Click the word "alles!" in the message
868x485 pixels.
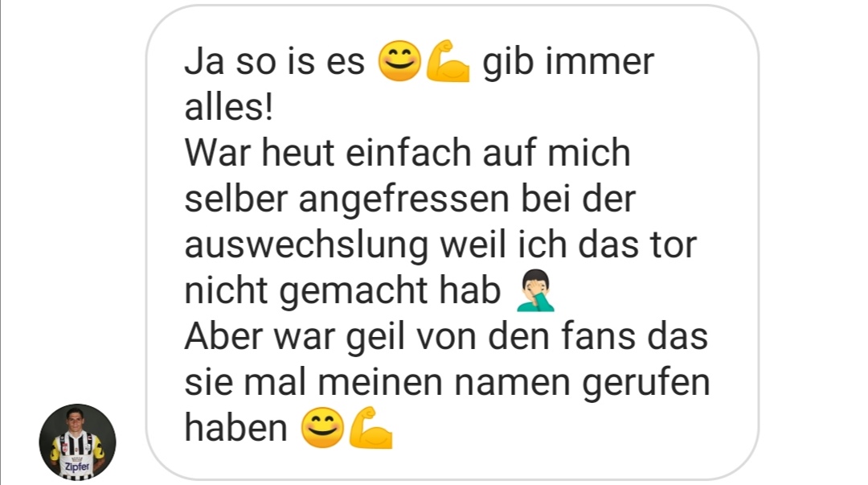click(x=228, y=106)
